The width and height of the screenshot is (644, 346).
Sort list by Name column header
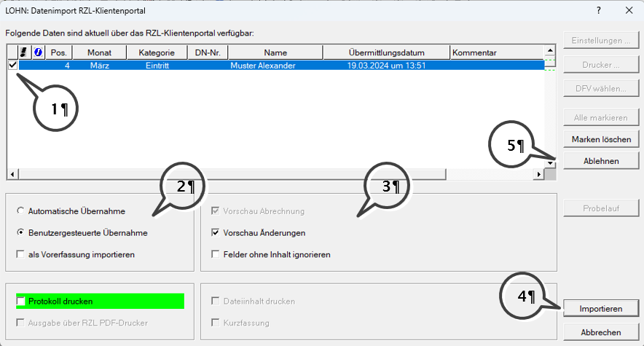pyautogui.click(x=275, y=52)
